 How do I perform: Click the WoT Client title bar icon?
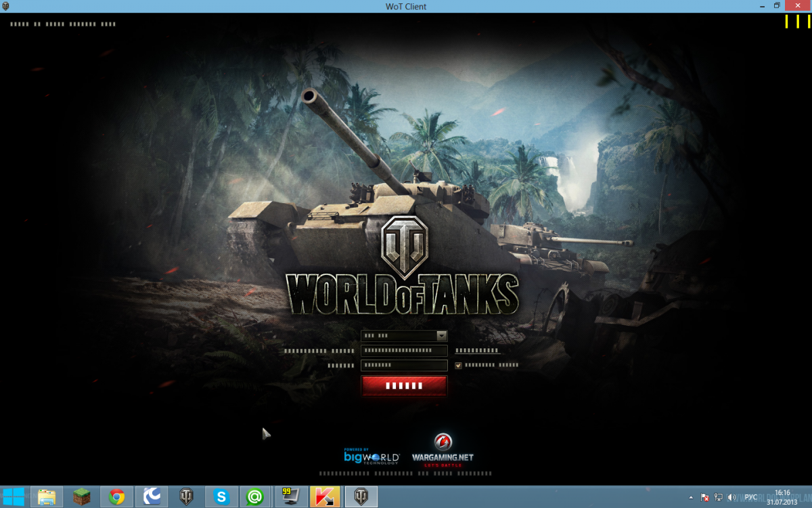(6, 6)
